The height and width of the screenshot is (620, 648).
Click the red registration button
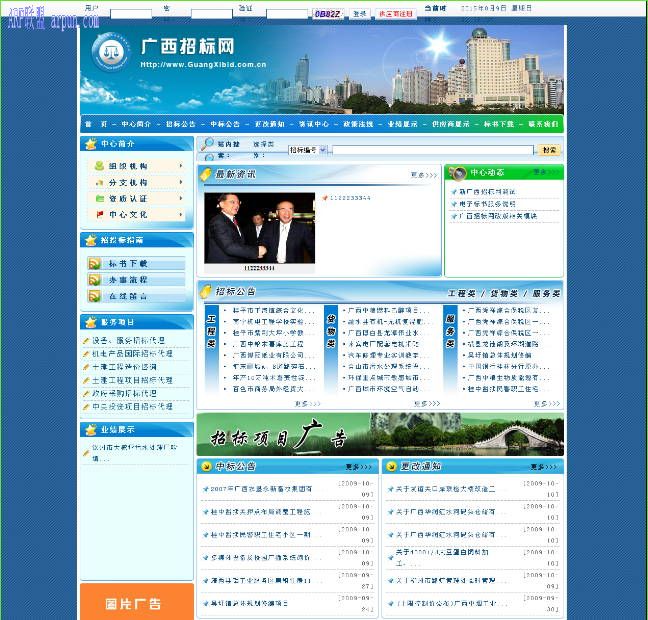(395, 14)
